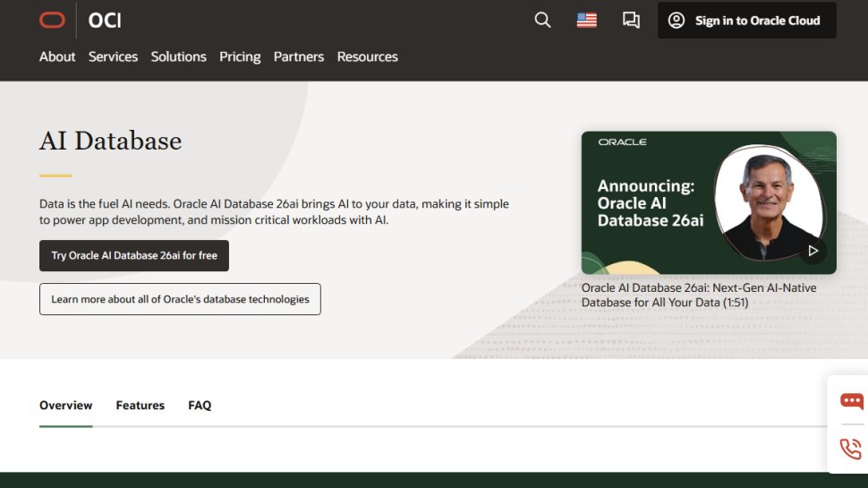Image resolution: width=868 pixels, height=488 pixels.
Task: Open the OCI home link
Action: [105, 20]
